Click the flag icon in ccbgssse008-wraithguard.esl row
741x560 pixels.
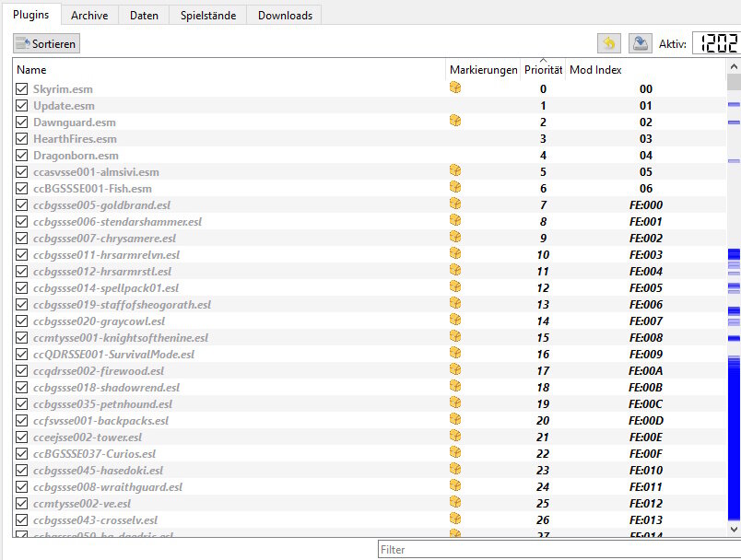point(455,485)
